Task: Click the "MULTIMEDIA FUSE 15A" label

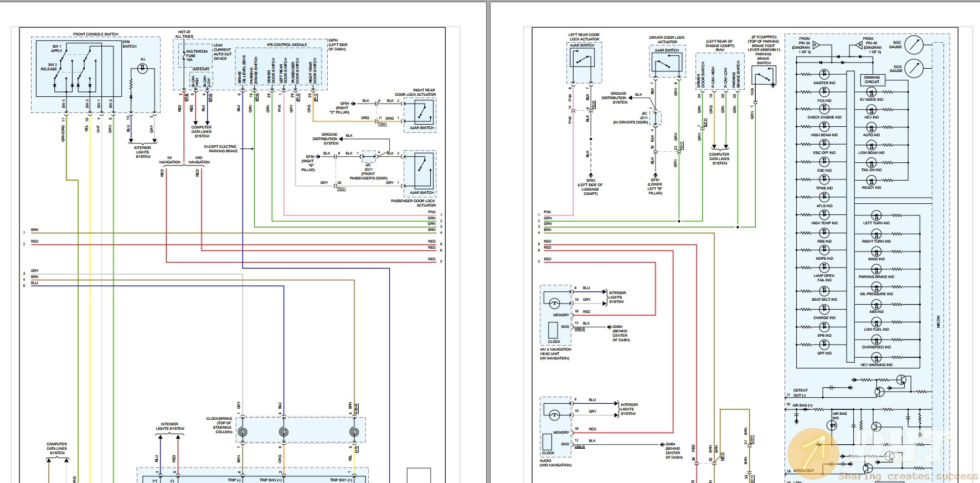Action: click(x=197, y=55)
